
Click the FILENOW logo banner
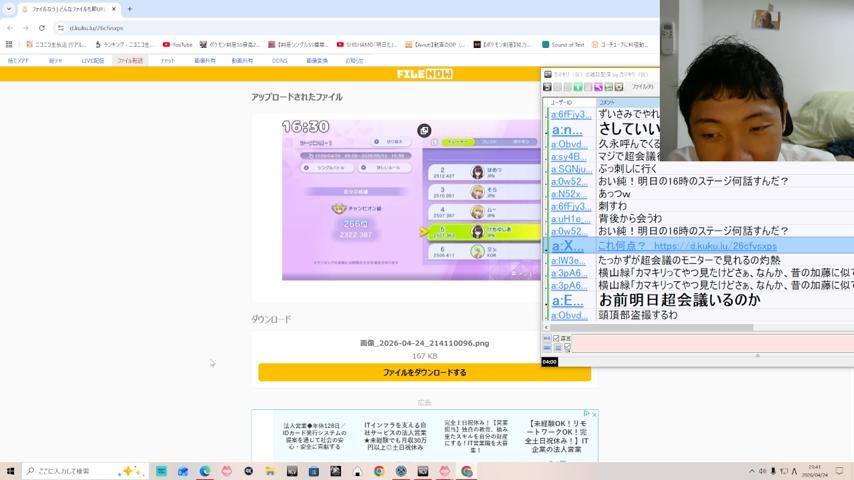(424, 74)
